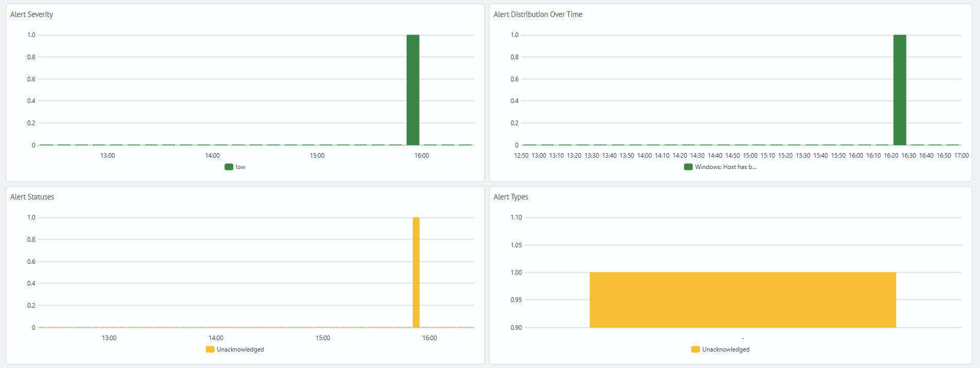Click the green bar in Alert Severity chart

pos(413,90)
